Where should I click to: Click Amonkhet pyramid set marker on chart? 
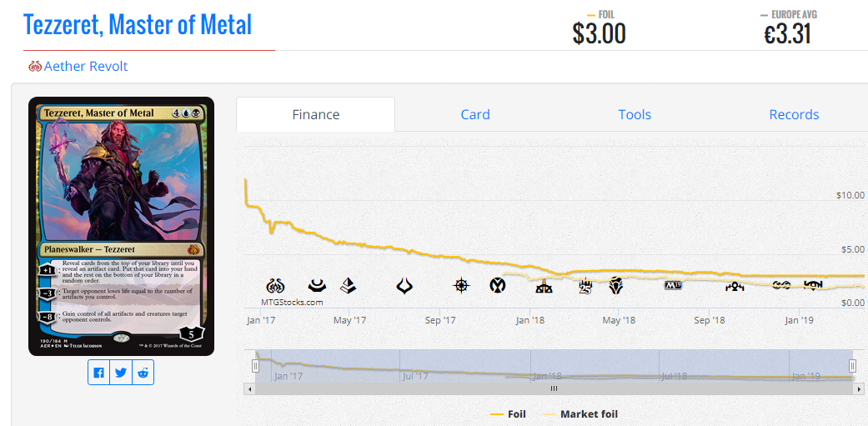349,285
